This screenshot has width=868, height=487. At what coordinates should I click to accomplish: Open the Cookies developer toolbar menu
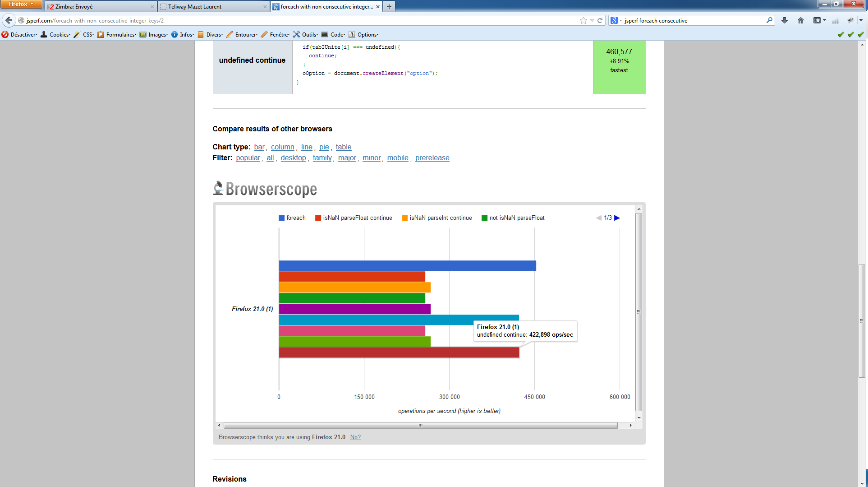coord(56,34)
